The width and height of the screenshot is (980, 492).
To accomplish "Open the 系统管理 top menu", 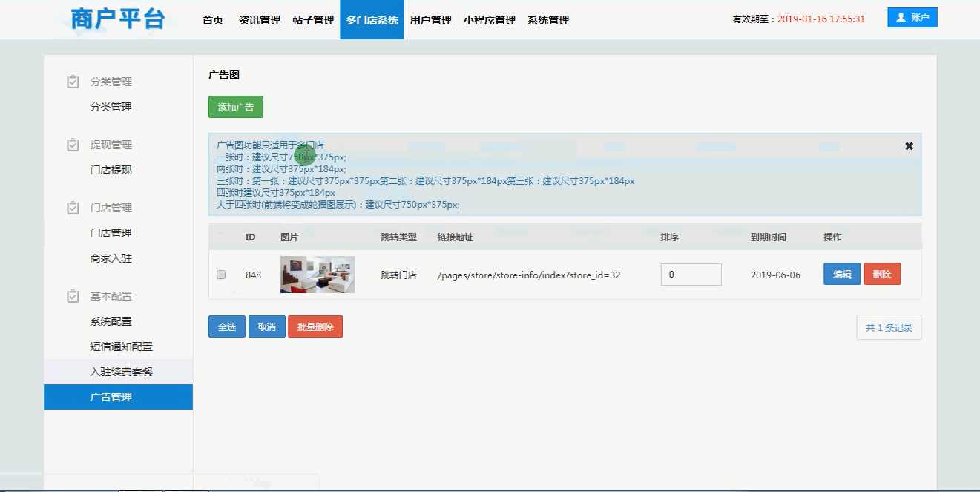I will (548, 20).
